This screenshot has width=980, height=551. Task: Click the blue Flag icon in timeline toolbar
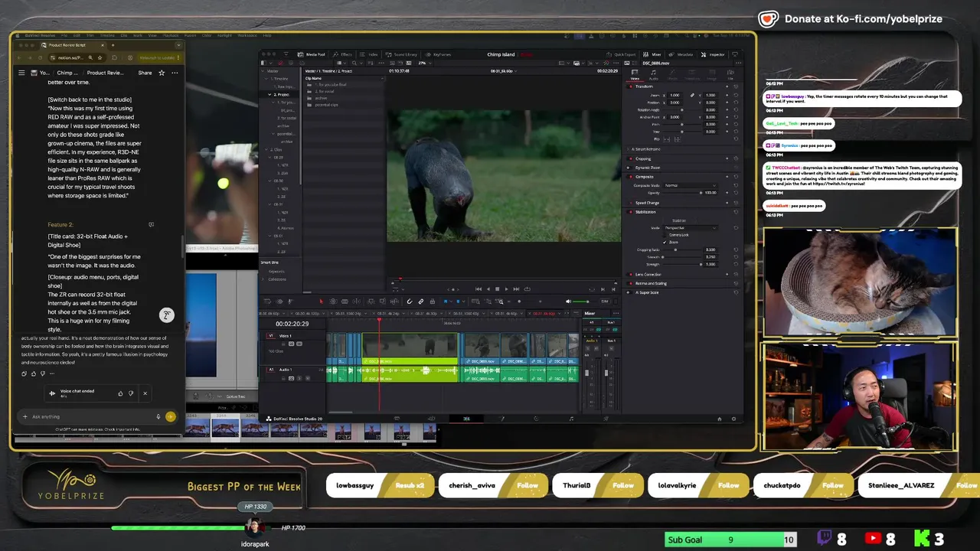click(x=446, y=302)
